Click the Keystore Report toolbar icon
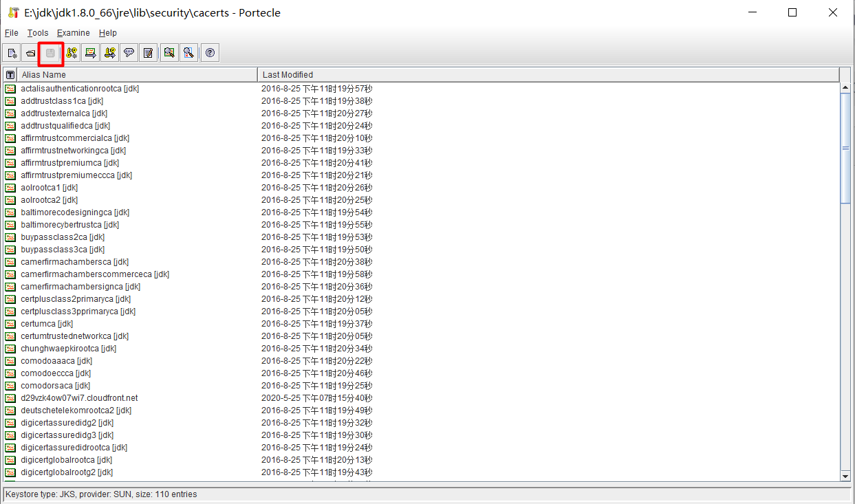 (x=149, y=52)
